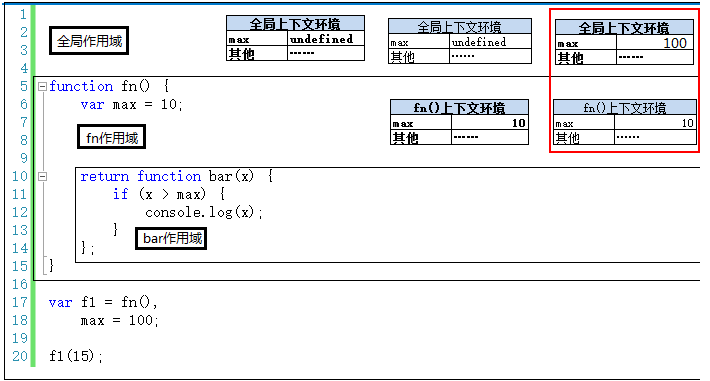The image size is (710, 381).
Task: Collapse the bar function fold on line 10
Action: (42, 176)
